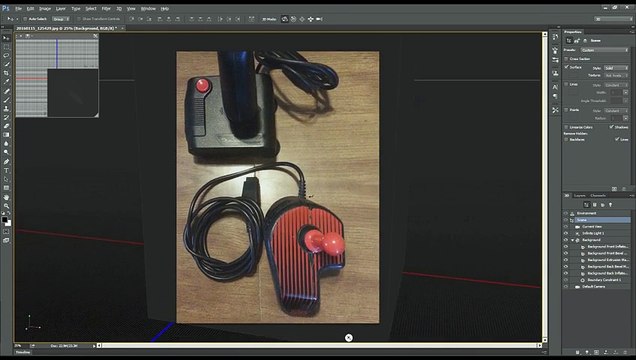Select the Crop tool
The width and height of the screenshot is (636, 360).
(6, 73)
